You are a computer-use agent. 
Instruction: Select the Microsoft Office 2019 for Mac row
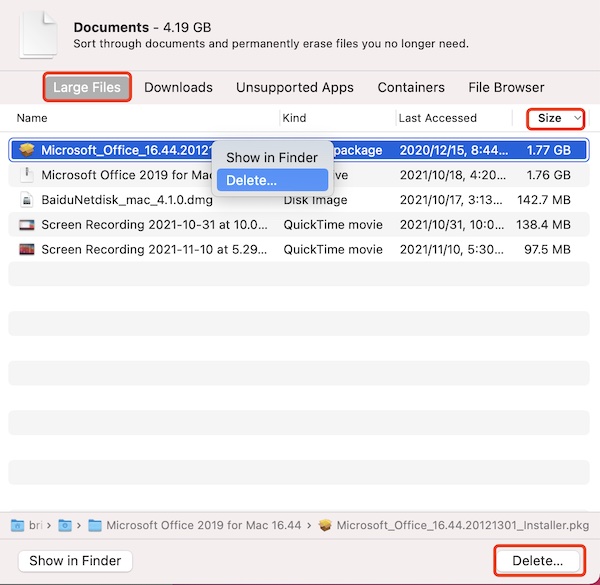pyautogui.click(x=298, y=175)
